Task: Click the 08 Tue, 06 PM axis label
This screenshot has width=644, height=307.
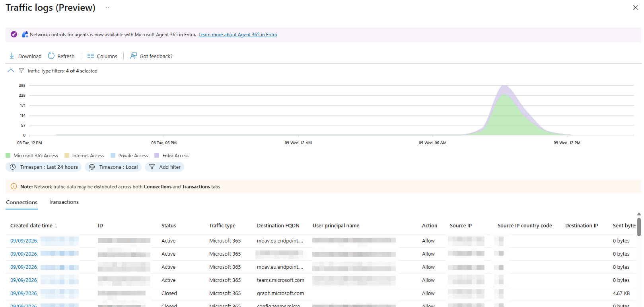Action: pyautogui.click(x=164, y=143)
